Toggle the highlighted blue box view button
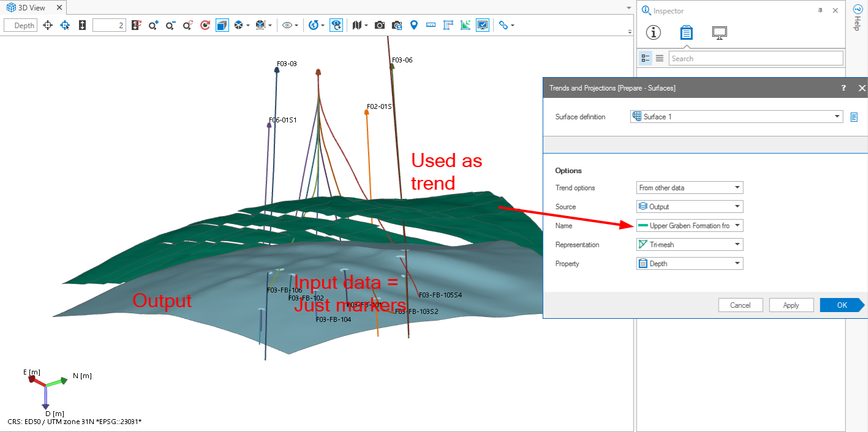 click(222, 25)
